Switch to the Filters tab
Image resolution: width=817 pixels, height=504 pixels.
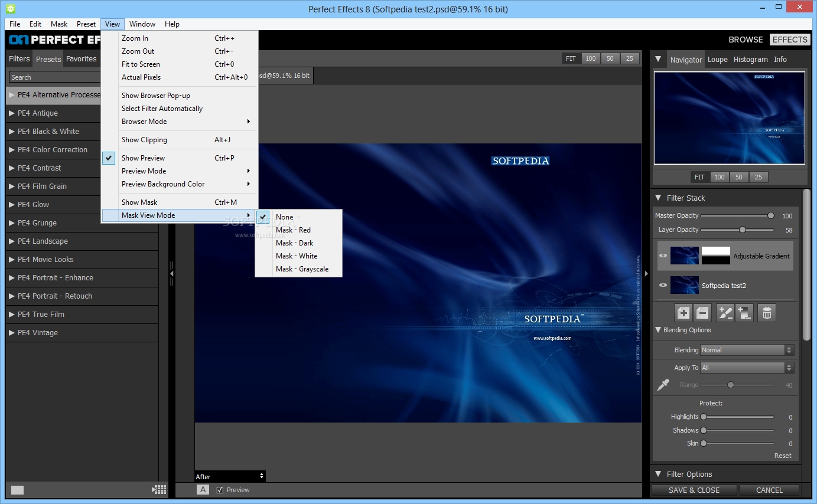19,59
